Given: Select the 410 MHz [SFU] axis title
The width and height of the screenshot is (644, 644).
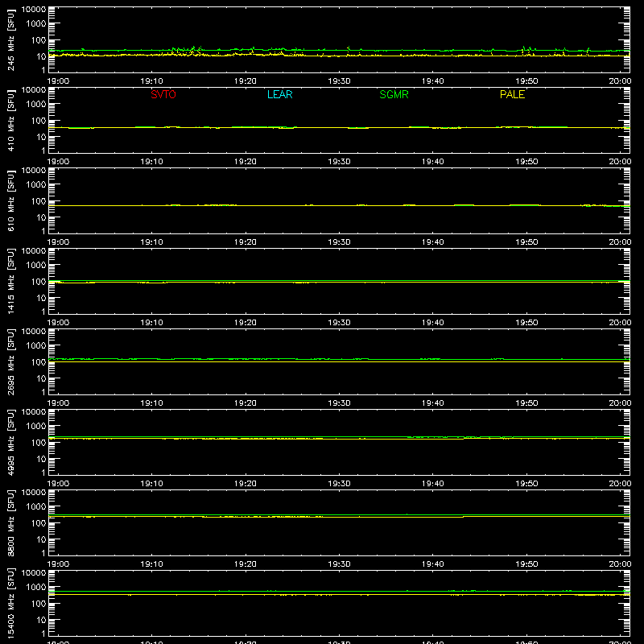Looking at the screenshot, I should 11,120.
